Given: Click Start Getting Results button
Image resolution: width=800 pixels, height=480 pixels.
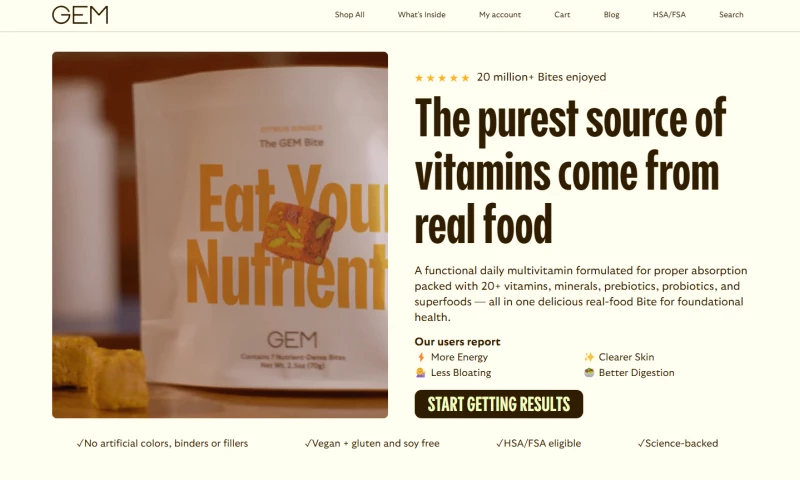Looking at the screenshot, I should tap(498, 404).
